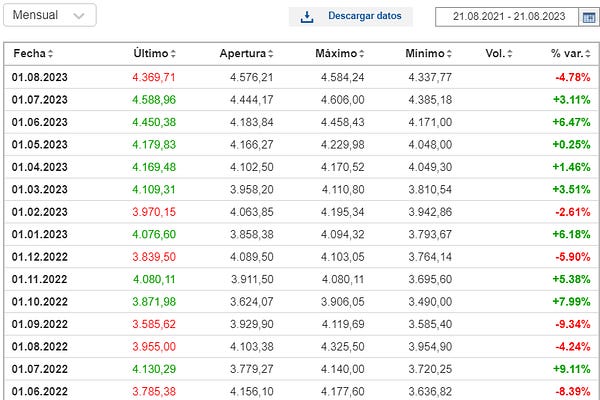Click the closing value 4.179,83
The image size is (600, 400).
154,145
